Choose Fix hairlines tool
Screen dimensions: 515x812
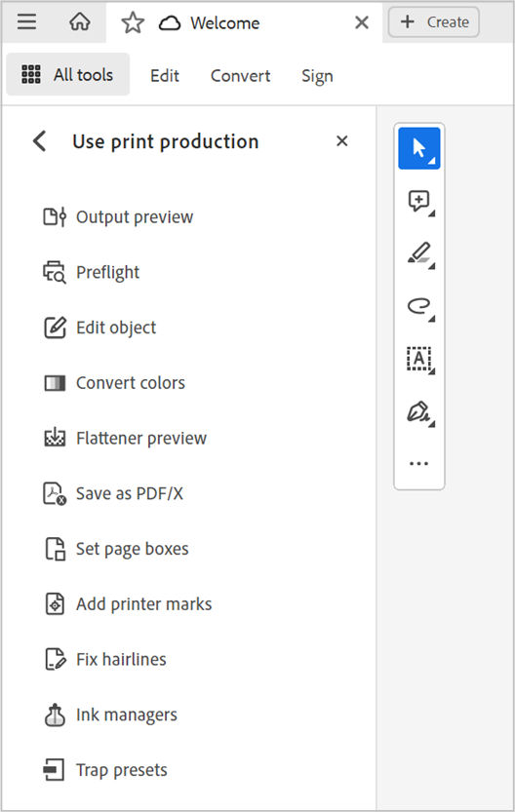pos(121,660)
